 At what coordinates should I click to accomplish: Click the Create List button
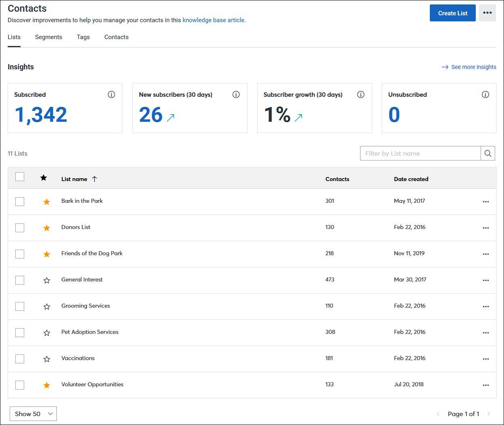(x=453, y=13)
